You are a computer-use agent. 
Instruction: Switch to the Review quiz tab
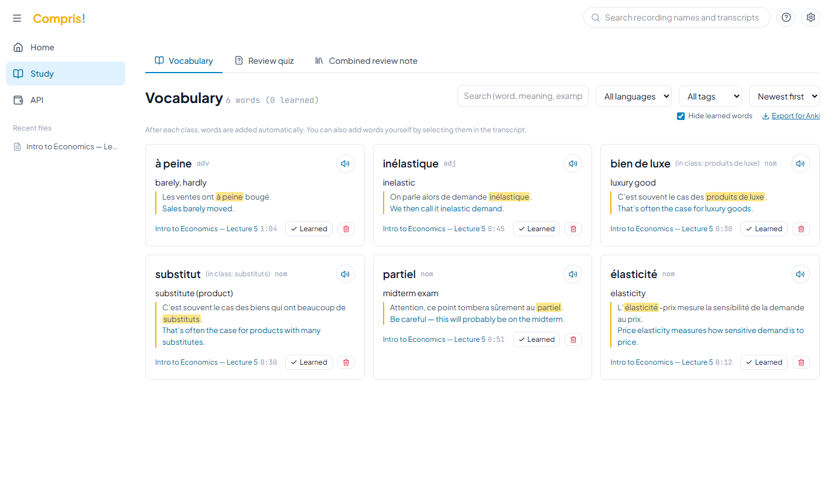coord(264,61)
